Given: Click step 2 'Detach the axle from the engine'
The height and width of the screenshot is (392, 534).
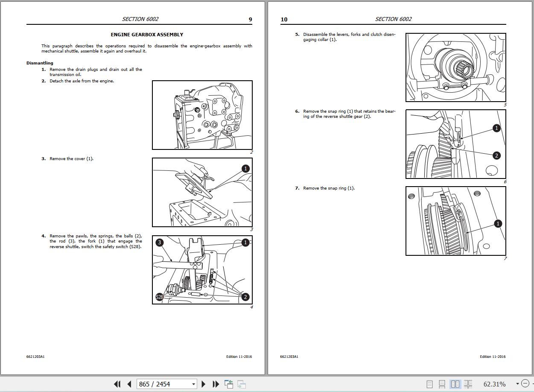Looking at the screenshot, I should coord(82,81).
